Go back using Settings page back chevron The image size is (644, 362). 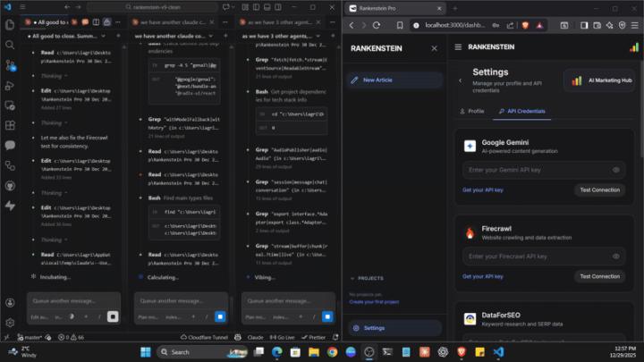click(x=460, y=80)
